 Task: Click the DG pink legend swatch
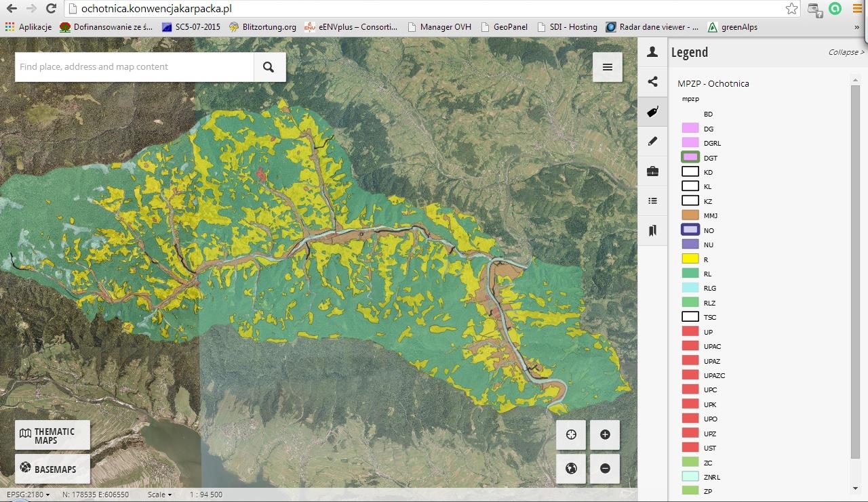pos(690,128)
